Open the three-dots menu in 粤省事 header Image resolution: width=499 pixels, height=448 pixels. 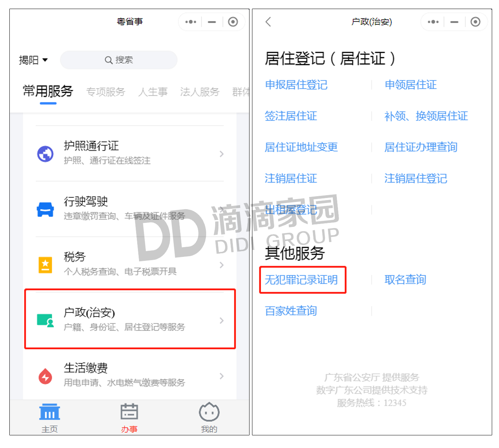pyautogui.click(x=191, y=22)
